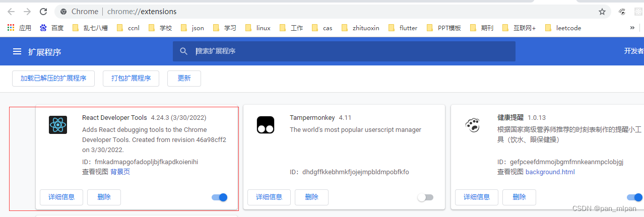Open the cas bookmark folder

tap(322, 28)
